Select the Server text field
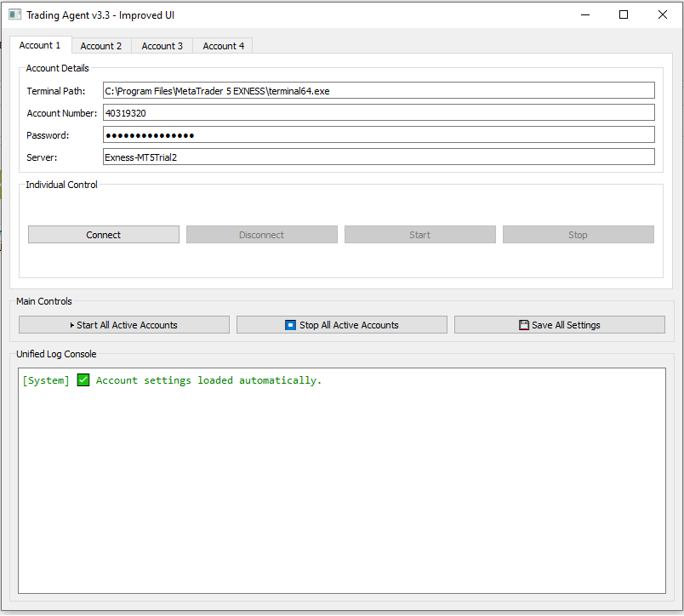The height and width of the screenshot is (616, 684). (x=378, y=157)
